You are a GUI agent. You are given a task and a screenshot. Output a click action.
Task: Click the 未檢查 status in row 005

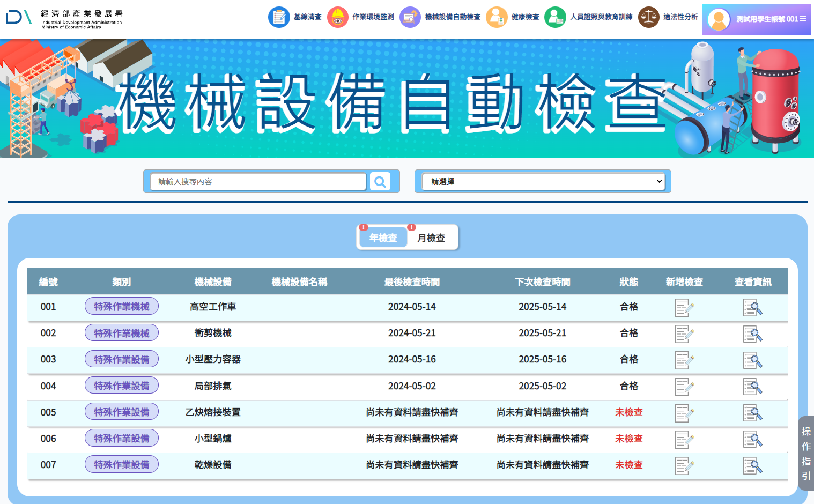[629, 412]
